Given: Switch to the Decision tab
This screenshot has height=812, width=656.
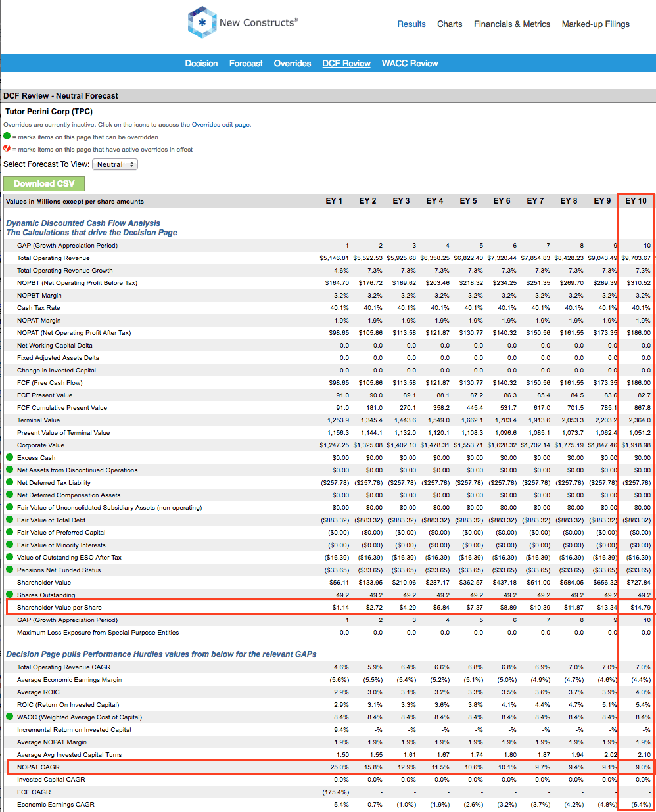Looking at the screenshot, I should click(201, 63).
